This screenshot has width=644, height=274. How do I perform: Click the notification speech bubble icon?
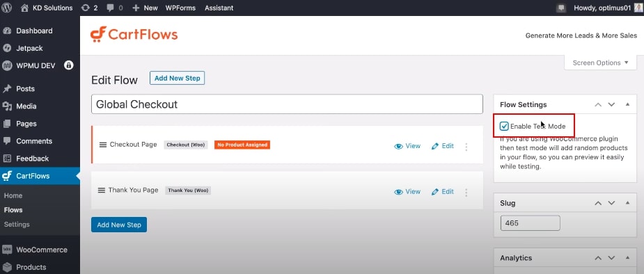point(561,8)
